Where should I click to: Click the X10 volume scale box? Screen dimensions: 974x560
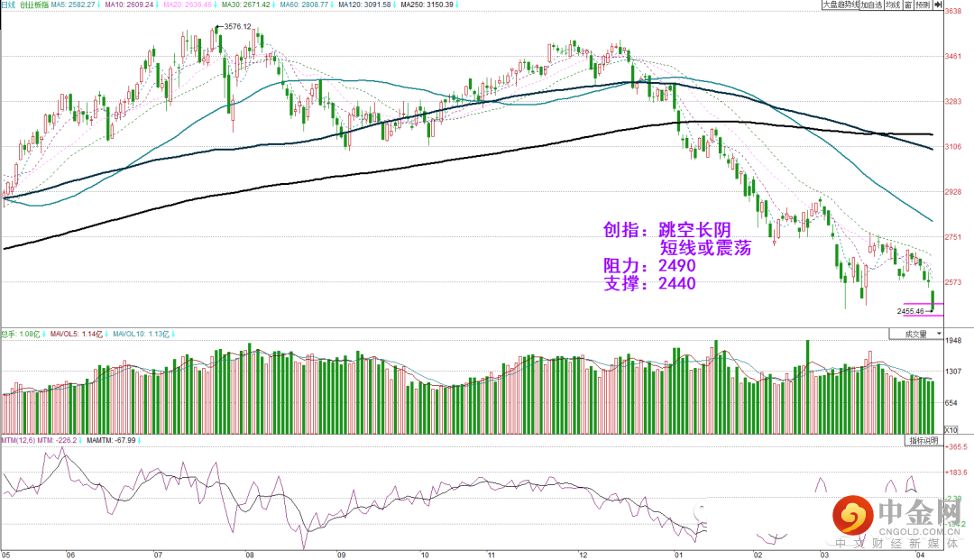click(951, 429)
